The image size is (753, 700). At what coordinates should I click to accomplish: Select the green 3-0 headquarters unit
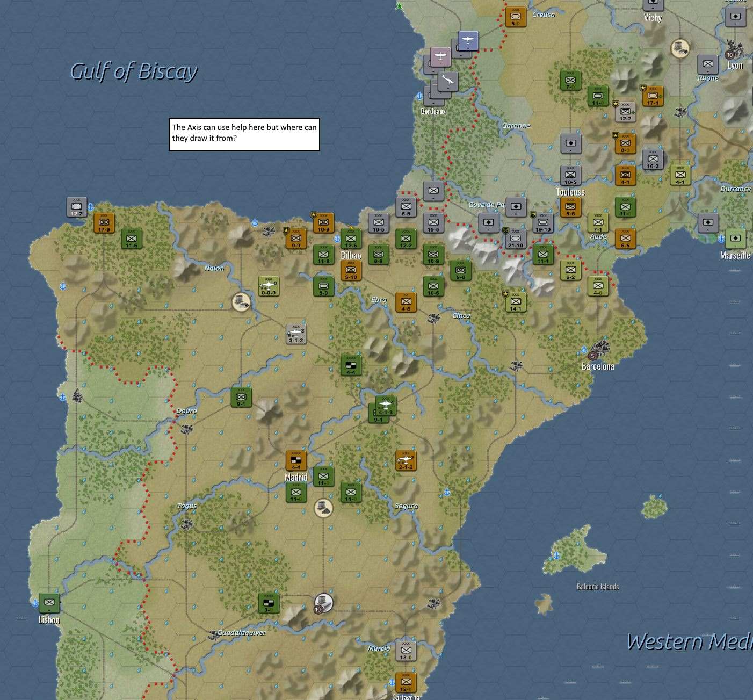pos(269,603)
